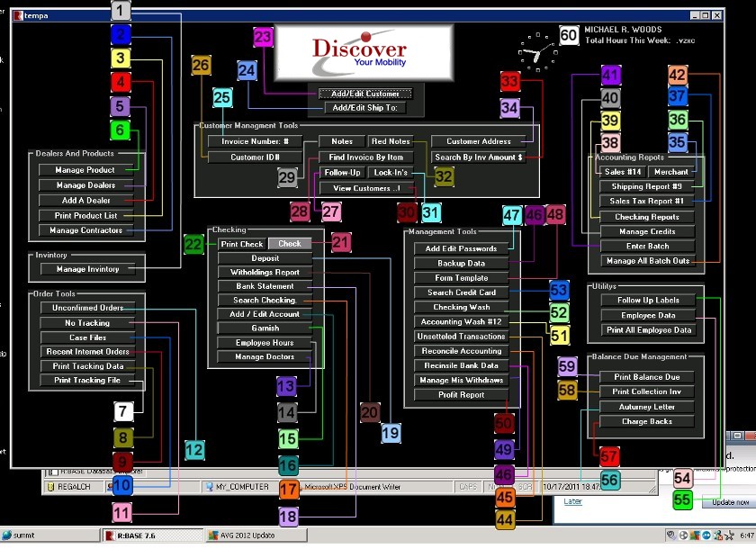Click Find Invoice By Item
Screen dimensions: 756x549
pos(366,157)
